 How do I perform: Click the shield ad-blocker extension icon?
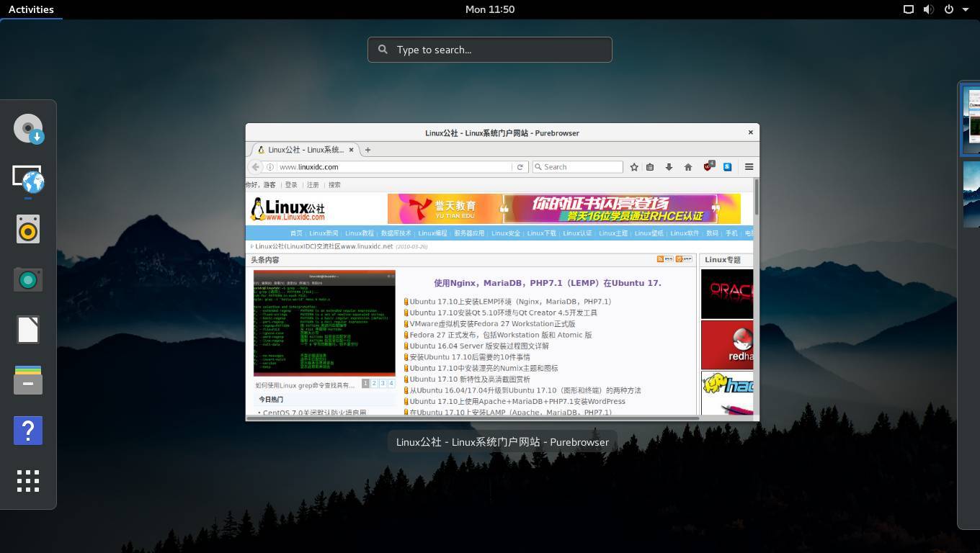pyautogui.click(x=708, y=167)
